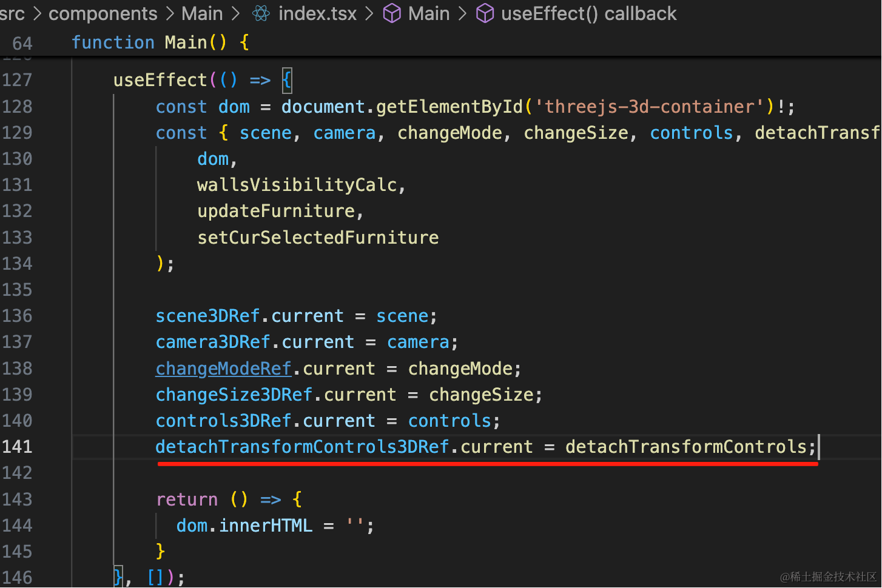Click the underlined changeModeRef link

coord(224,369)
